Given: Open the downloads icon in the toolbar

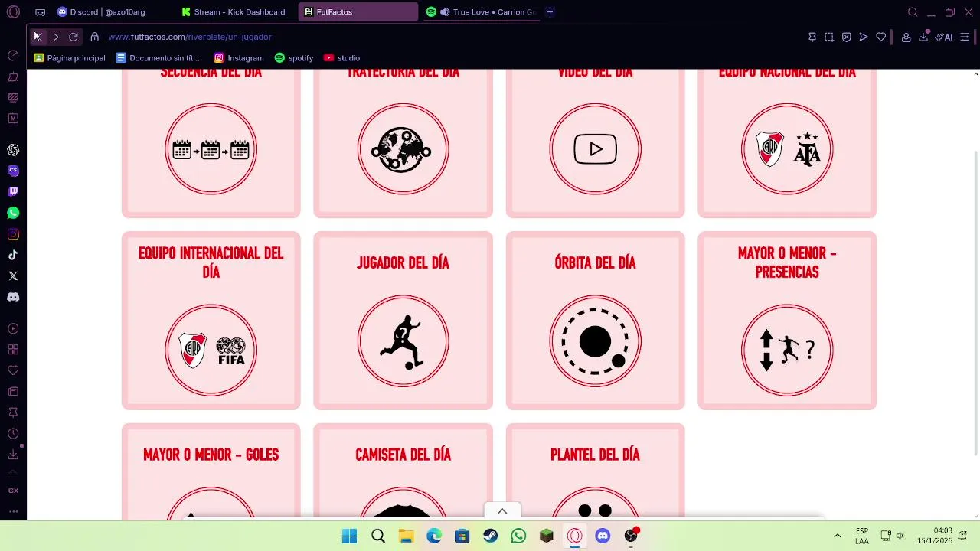Looking at the screenshot, I should tap(923, 37).
